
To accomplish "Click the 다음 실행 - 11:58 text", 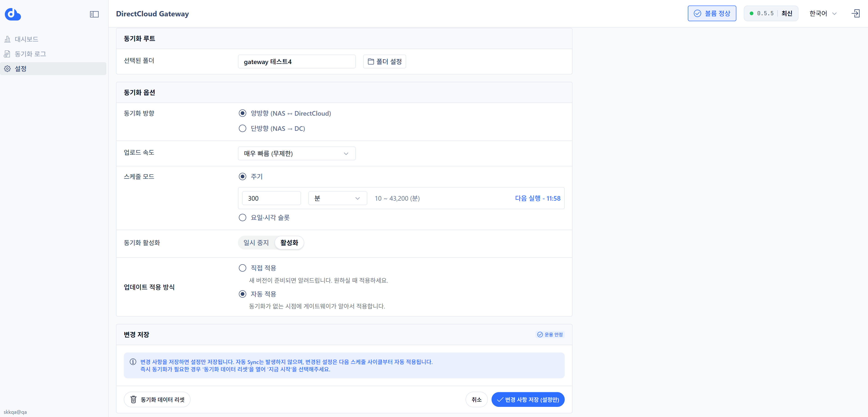I will [538, 198].
